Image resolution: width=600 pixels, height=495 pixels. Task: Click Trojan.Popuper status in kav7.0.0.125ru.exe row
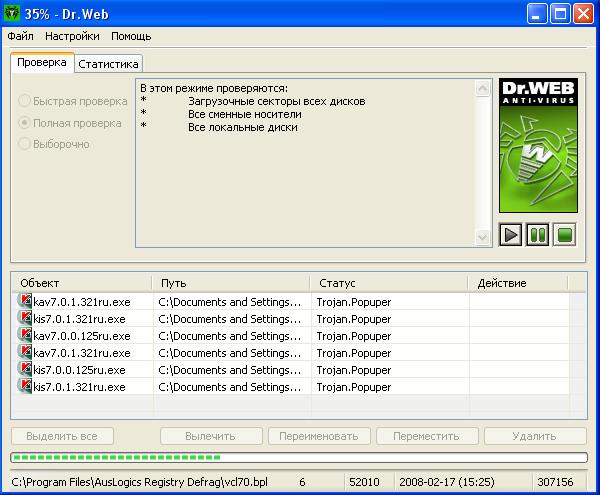coord(354,336)
